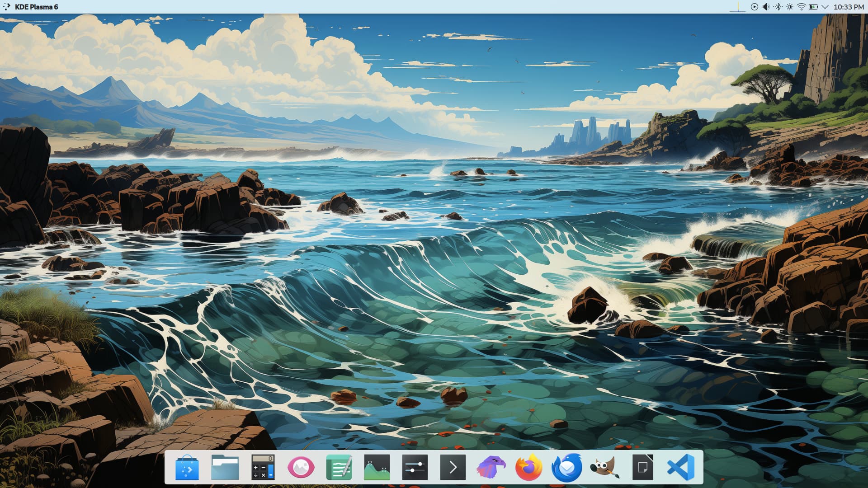Open audio volume tray applet
Screen dimensions: 868x488
click(766, 7)
